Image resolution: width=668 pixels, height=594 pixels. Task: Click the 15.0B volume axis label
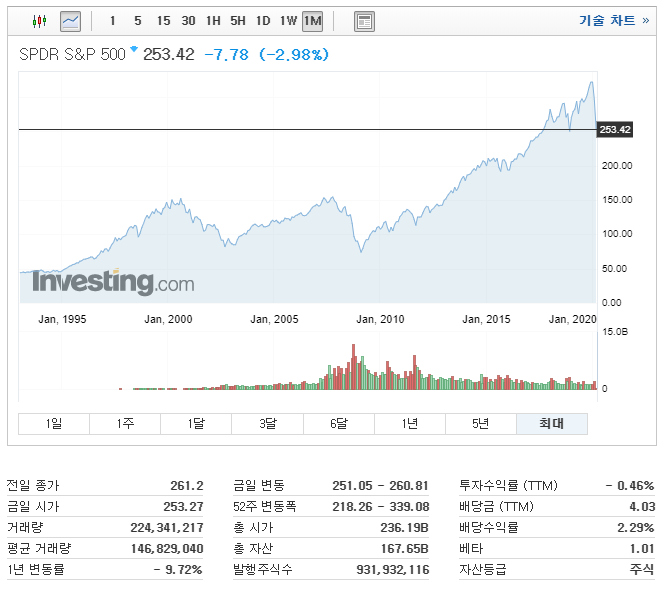pyautogui.click(x=615, y=332)
